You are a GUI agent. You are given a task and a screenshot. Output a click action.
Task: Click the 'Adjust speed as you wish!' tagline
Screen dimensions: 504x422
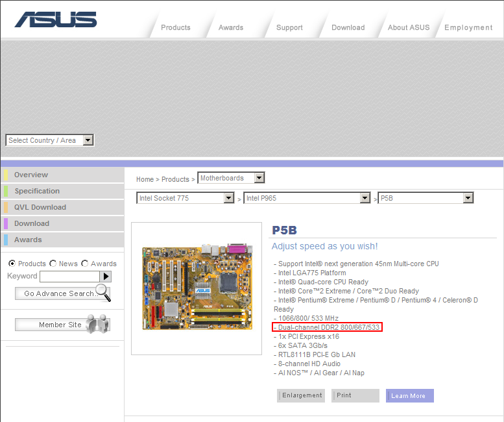pos(324,246)
